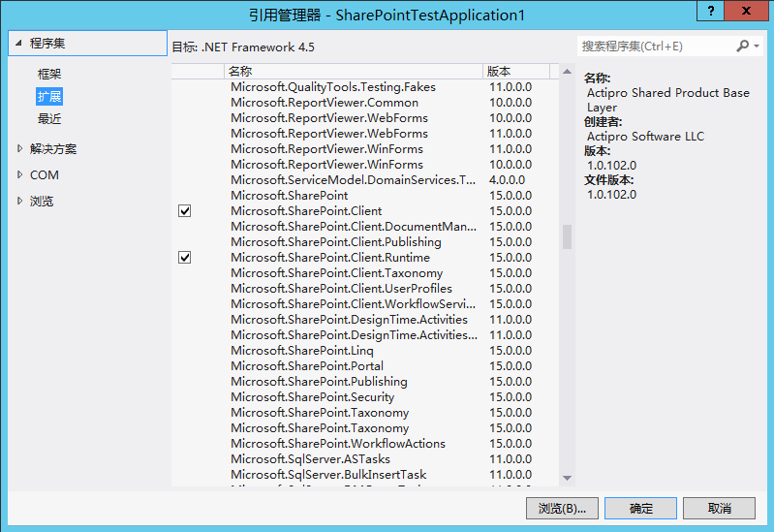
Task: Select Microsoft.SharePoint.Client.DocumentMan... row
Action: pos(365,226)
